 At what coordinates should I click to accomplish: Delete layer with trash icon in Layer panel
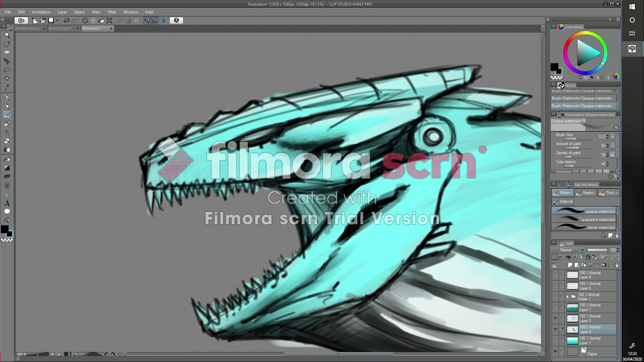coord(617,265)
